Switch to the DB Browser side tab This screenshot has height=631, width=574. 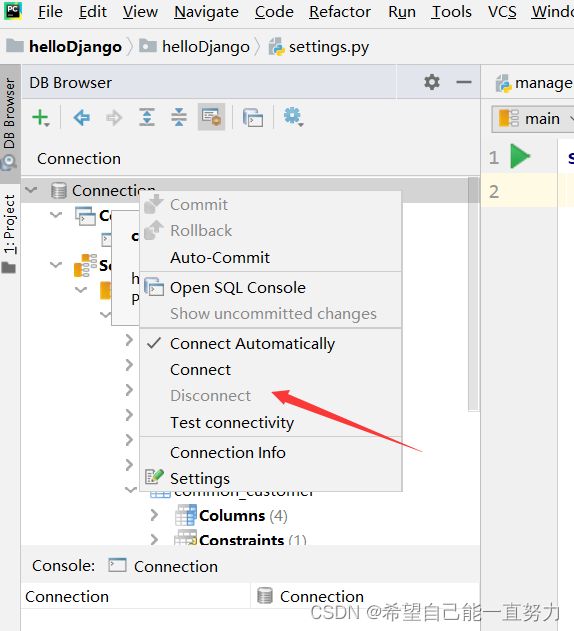pos(10,123)
